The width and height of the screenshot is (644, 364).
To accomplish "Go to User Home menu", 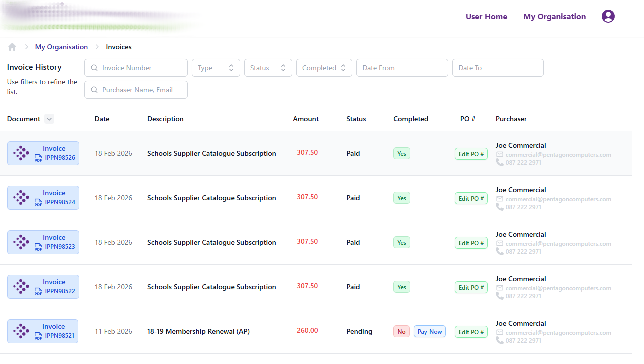I will pyautogui.click(x=486, y=17).
